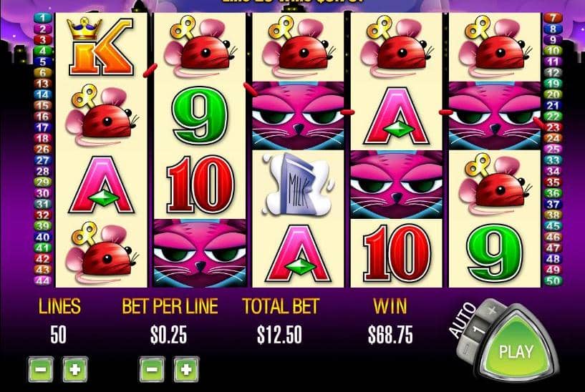Select payline number 7 badge

coord(553,18)
